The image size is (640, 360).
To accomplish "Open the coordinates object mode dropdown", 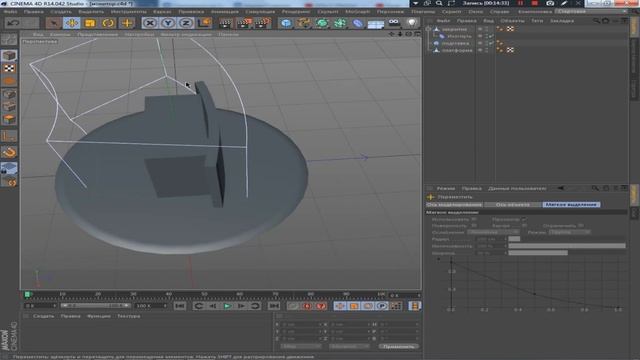I will (x=301, y=347).
